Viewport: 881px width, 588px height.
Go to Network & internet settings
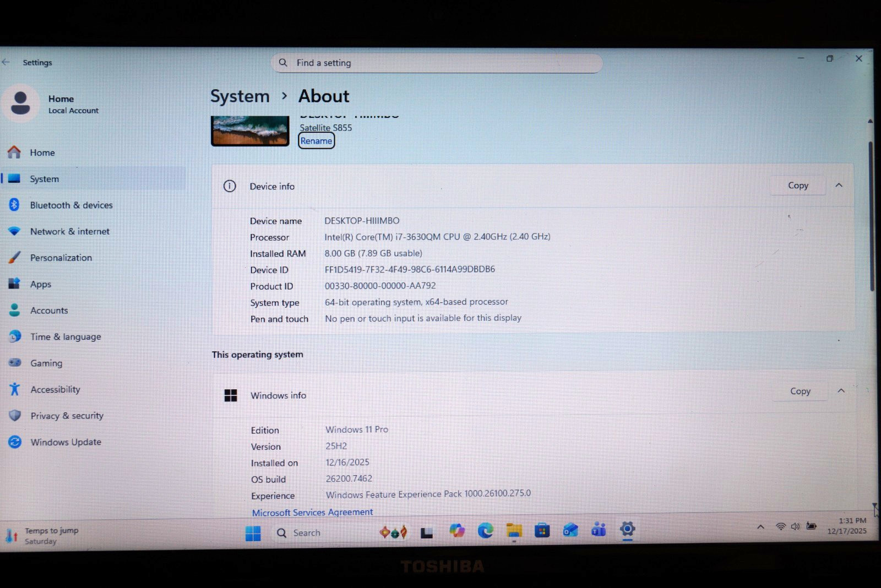pos(69,231)
